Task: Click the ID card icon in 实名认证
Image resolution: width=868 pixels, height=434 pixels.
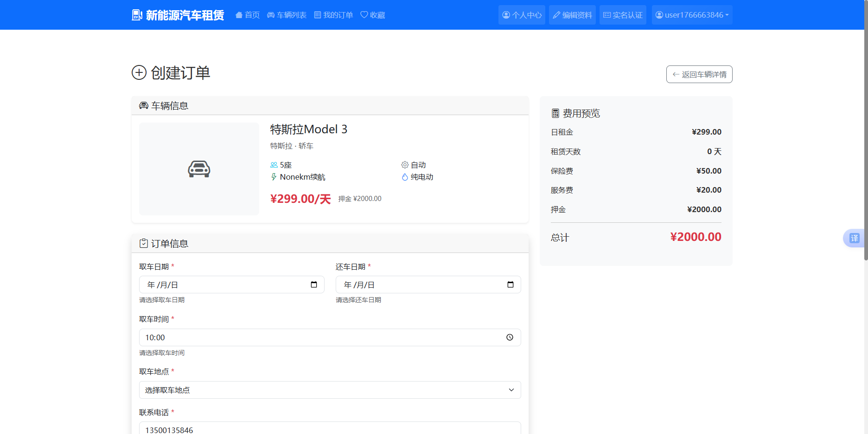Action: [607, 15]
